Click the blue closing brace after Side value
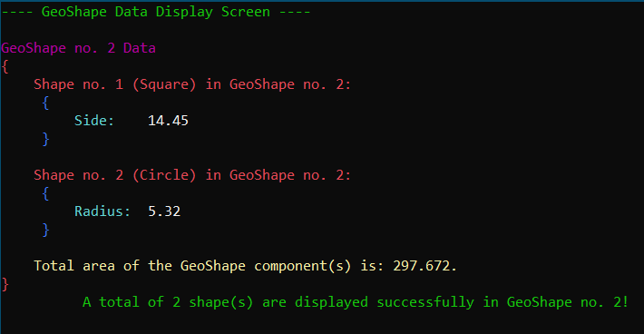644x334 pixels. 45,139
